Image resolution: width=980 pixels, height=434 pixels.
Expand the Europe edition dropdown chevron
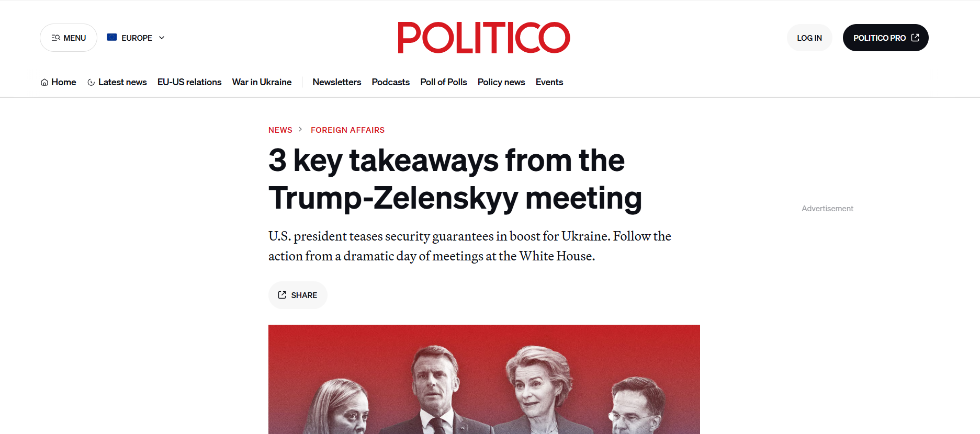point(162,38)
